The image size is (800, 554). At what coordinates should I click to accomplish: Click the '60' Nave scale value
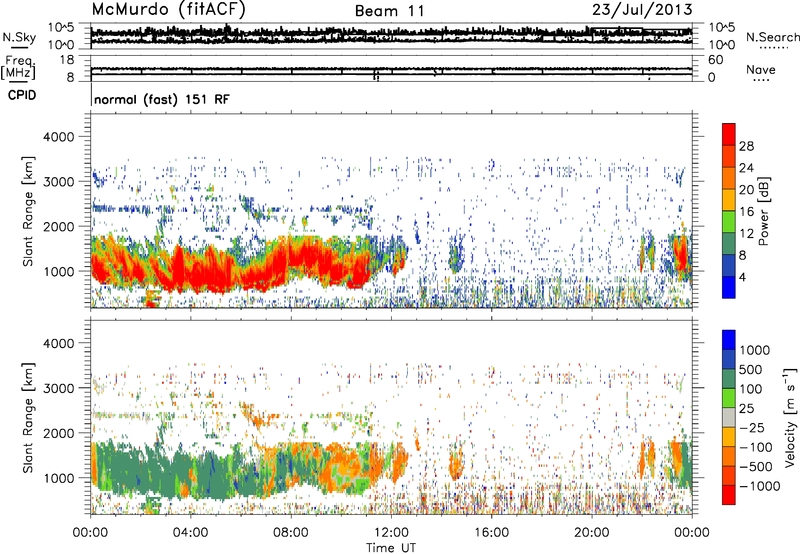point(715,60)
